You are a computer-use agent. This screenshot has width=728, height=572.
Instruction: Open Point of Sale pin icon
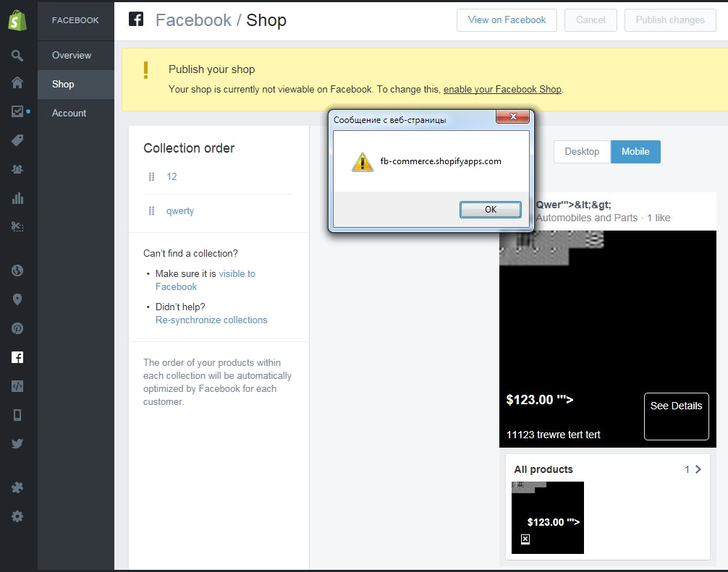(x=17, y=299)
